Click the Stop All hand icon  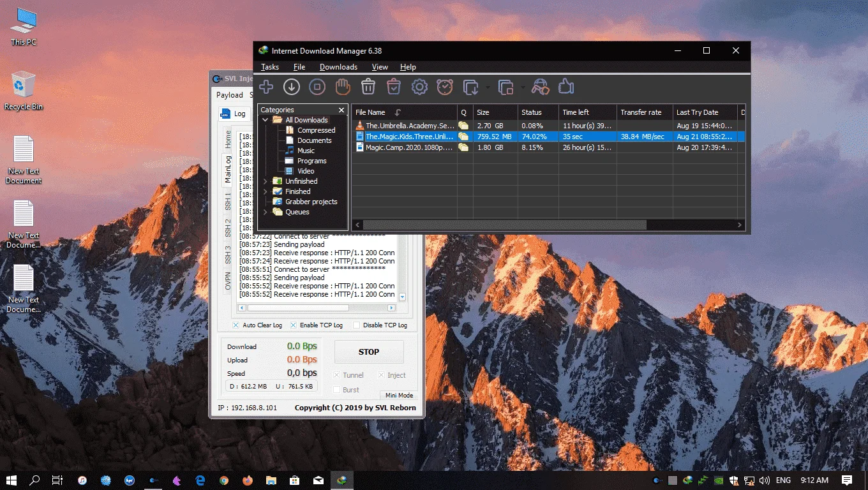[343, 87]
